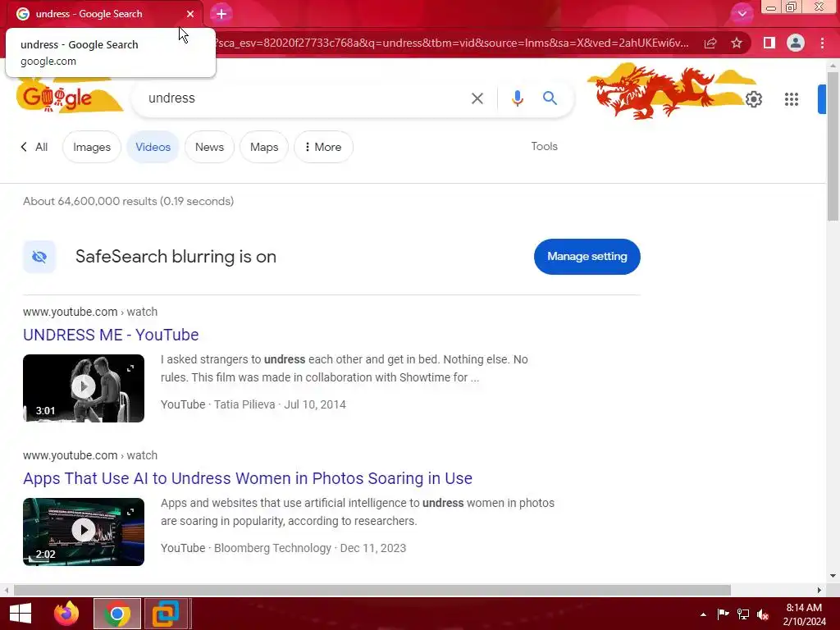This screenshot has height=630, width=840.
Task: Click Manage setting for SafeSearch
Action: [x=587, y=257]
